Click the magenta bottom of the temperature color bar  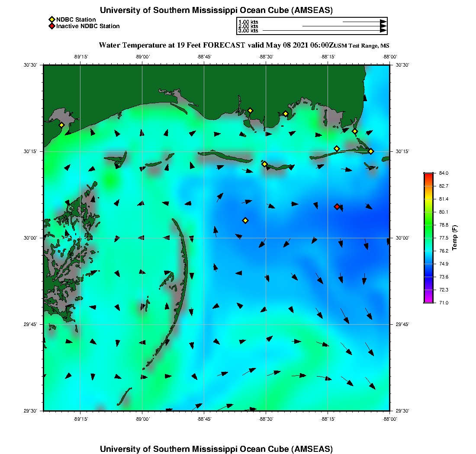tap(428, 301)
